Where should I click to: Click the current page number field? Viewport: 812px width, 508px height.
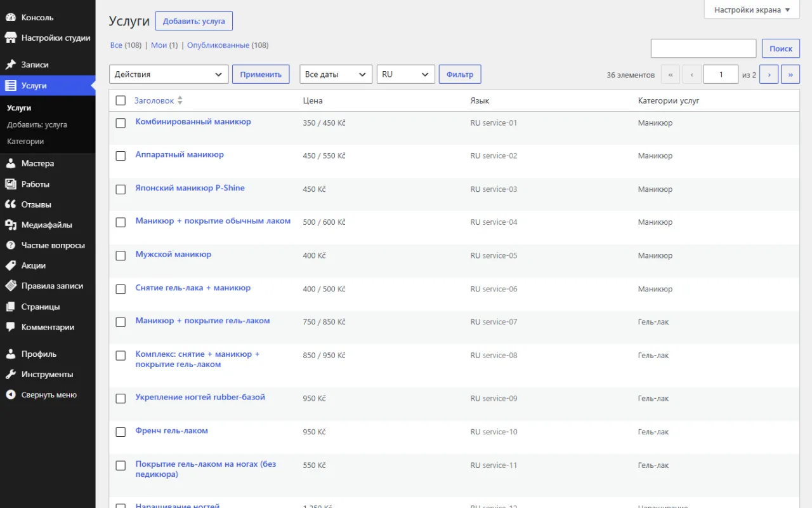point(721,74)
